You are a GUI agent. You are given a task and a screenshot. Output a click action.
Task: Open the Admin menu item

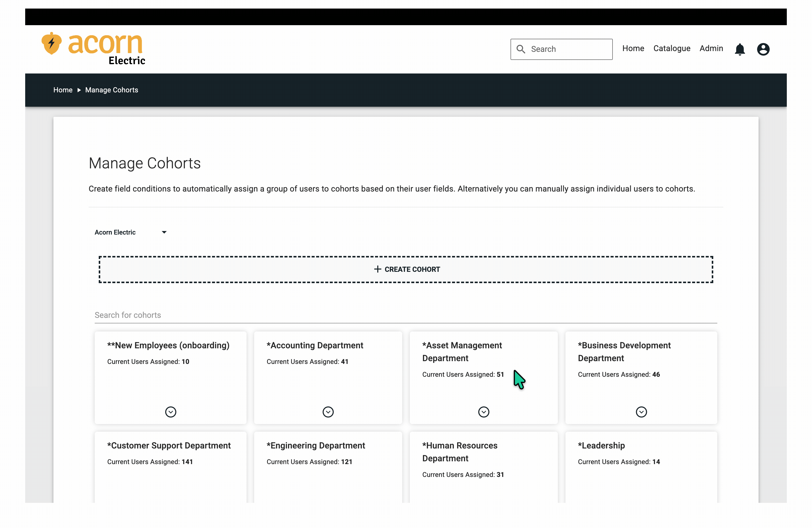click(711, 48)
